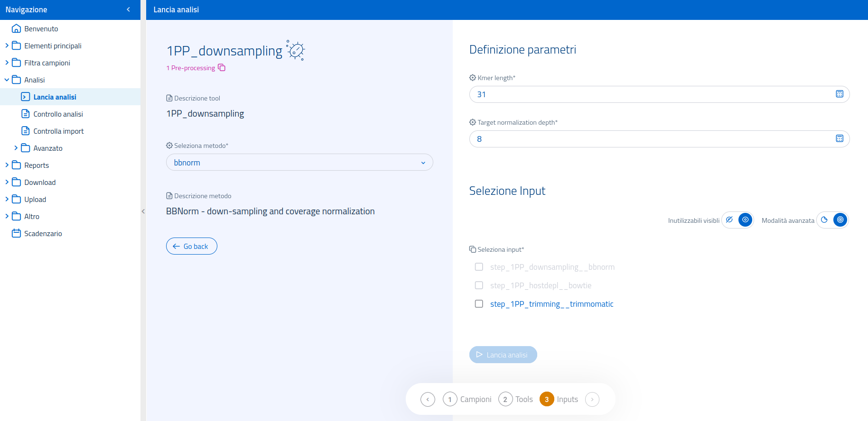Click the calculator icon in Kmer length field

(839, 94)
